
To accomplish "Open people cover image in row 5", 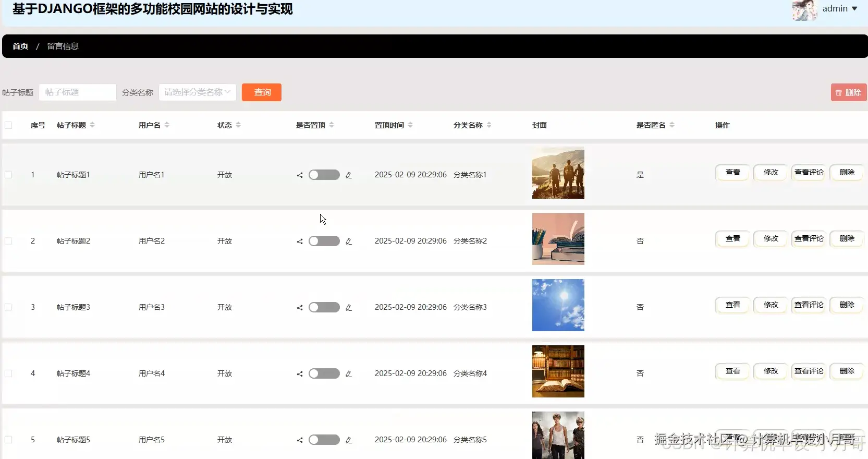I will 558,436.
